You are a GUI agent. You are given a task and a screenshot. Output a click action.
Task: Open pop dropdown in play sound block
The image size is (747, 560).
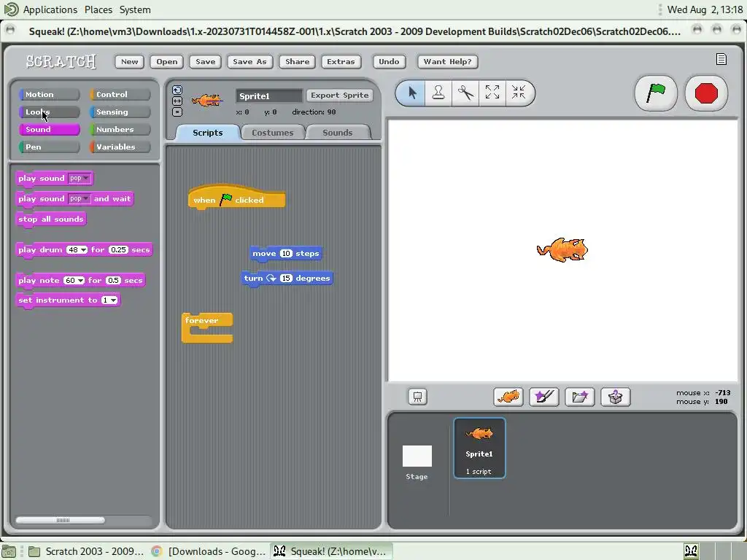[79, 178]
